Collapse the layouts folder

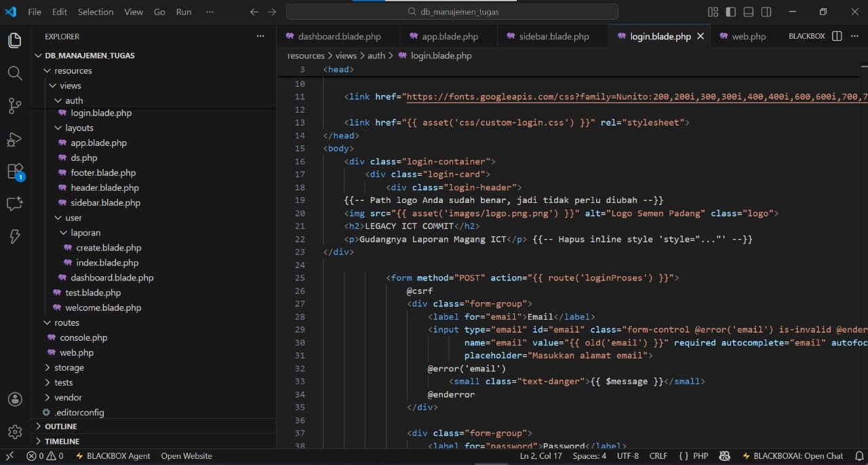point(79,128)
